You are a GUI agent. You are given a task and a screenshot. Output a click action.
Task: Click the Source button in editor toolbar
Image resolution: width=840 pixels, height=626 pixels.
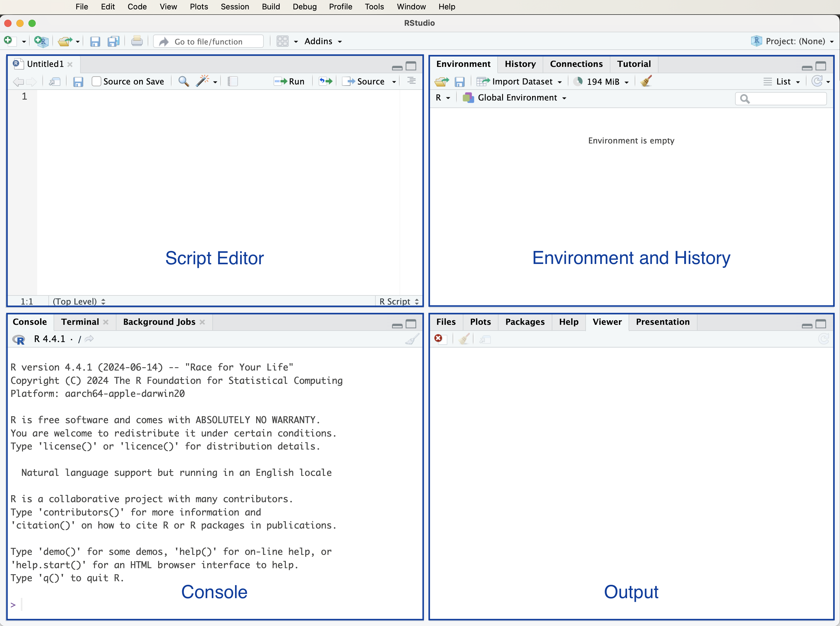pyautogui.click(x=363, y=81)
